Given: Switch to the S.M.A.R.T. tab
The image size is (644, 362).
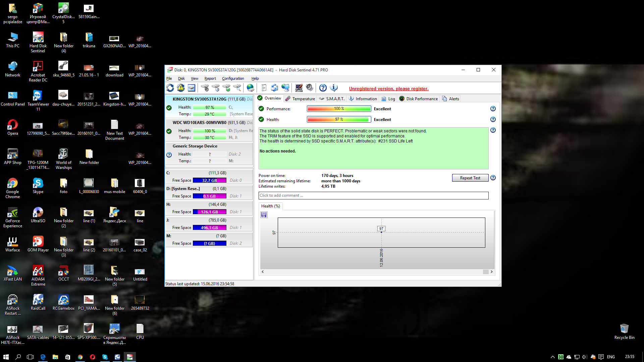Looking at the screenshot, I should point(332,99).
